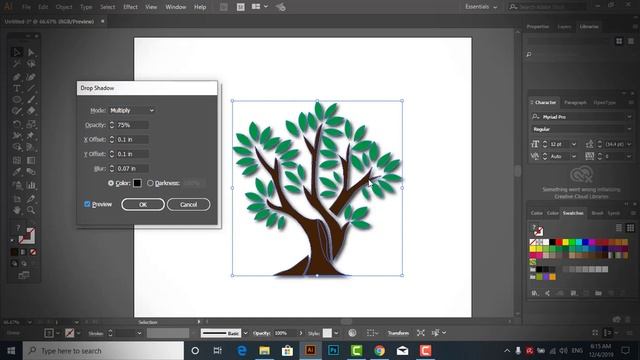
Task: Select the Direct Selection tool
Action: click(x=31, y=52)
